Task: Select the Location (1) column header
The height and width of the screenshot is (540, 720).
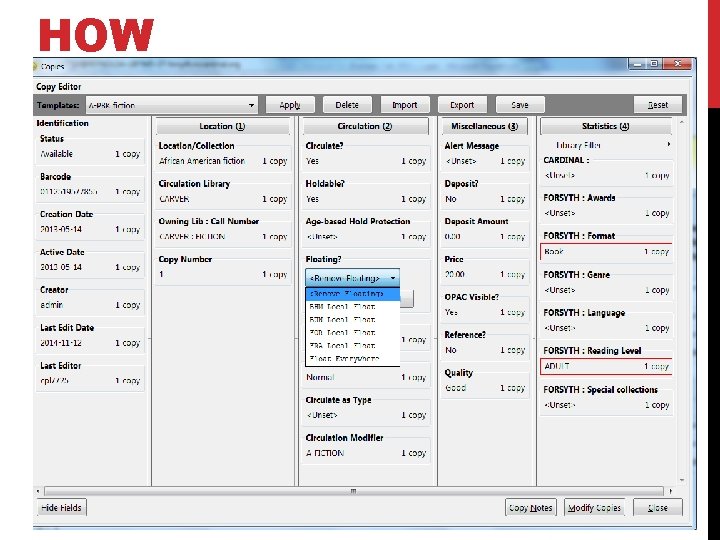Action: [x=222, y=126]
